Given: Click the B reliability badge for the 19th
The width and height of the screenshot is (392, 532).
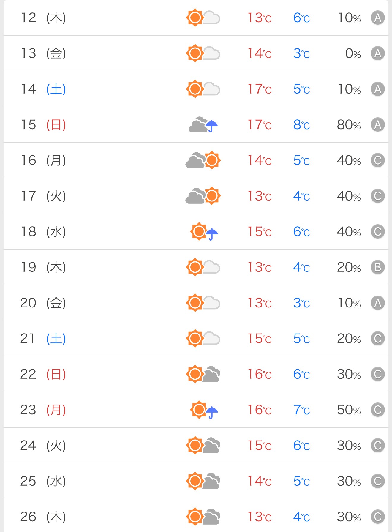Looking at the screenshot, I should click(377, 267).
